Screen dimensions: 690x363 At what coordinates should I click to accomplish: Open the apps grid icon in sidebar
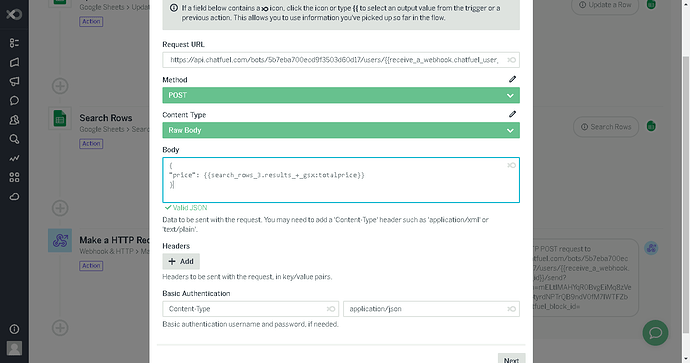[x=14, y=177]
